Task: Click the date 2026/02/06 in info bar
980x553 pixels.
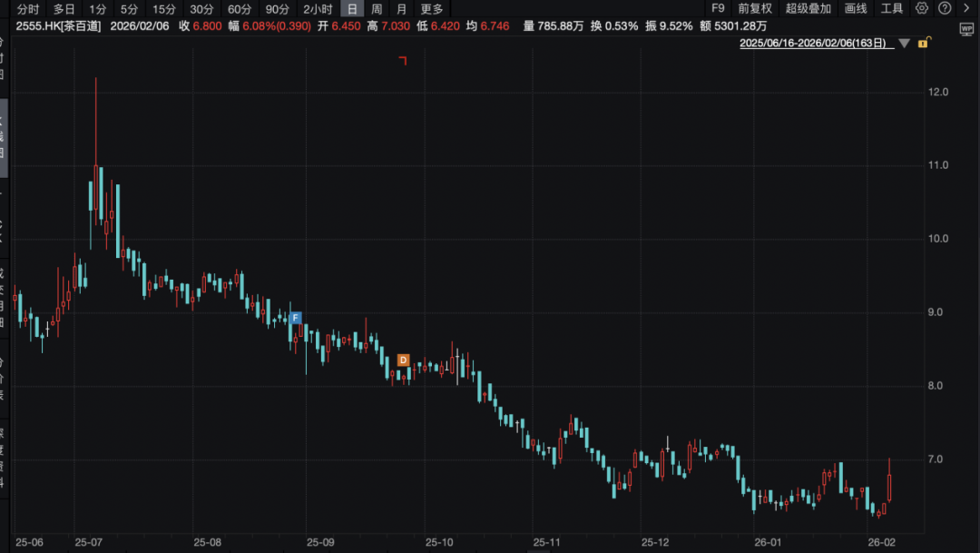Action: (140, 26)
